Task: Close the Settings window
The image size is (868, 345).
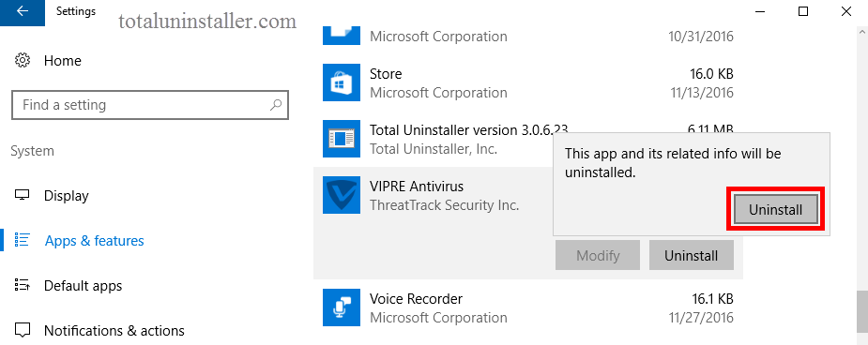Action: coord(846,11)
